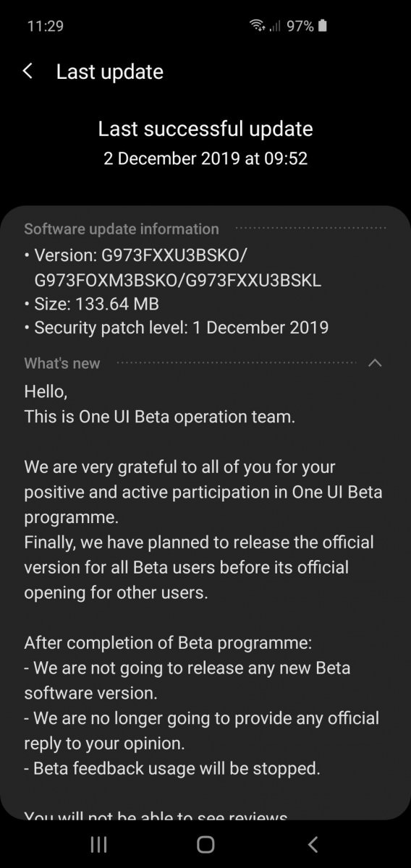The image size is (411, 868).
Task: Tap the Size 133.64 MB entry
Action: tap(92, 304)
